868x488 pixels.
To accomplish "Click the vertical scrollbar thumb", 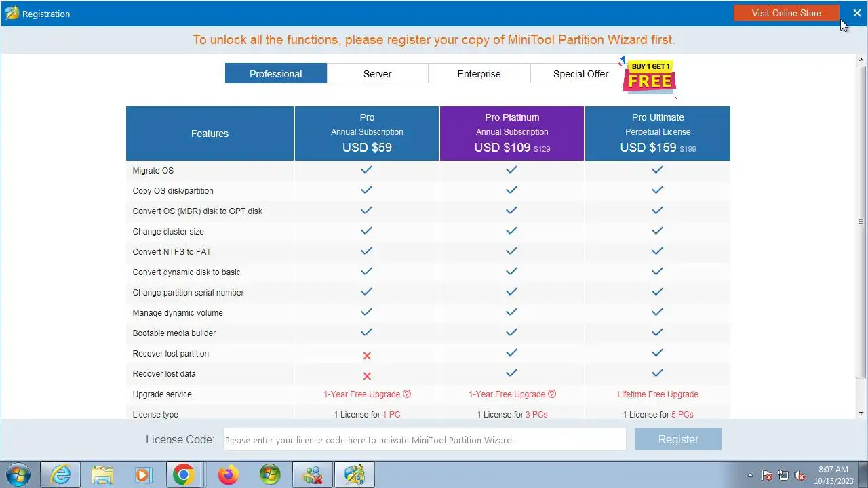I will (861, 221).
